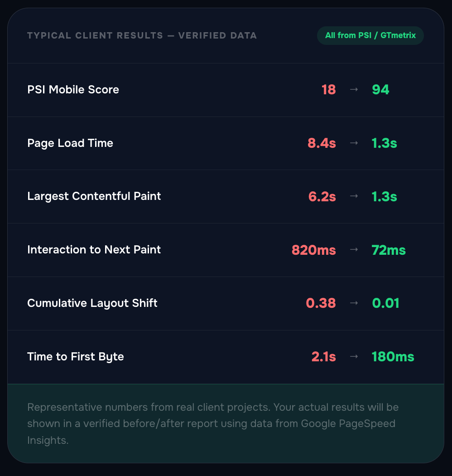The width and height of the screenshot is (452, 476).
Task: Click the arrow in Page Load Time row
Action: pos(354,143)
